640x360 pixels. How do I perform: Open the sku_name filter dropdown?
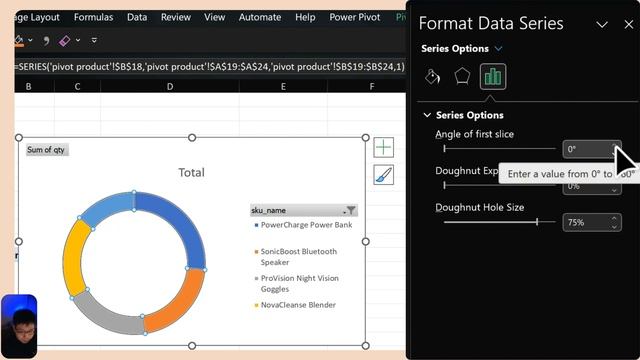350,211
